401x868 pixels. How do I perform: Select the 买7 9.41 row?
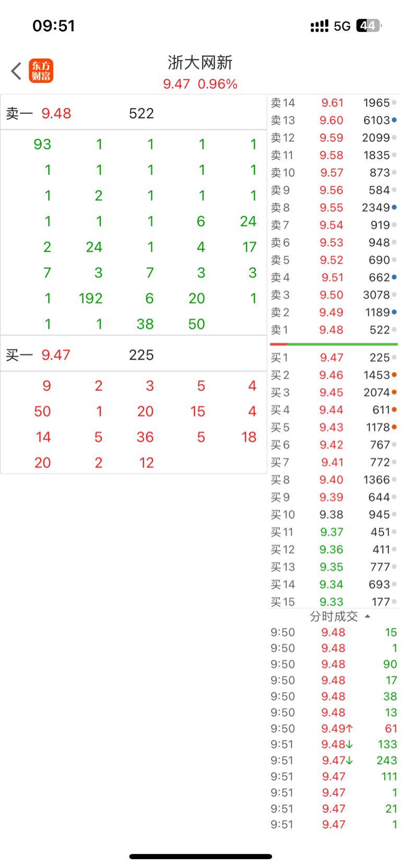point(334,462)
